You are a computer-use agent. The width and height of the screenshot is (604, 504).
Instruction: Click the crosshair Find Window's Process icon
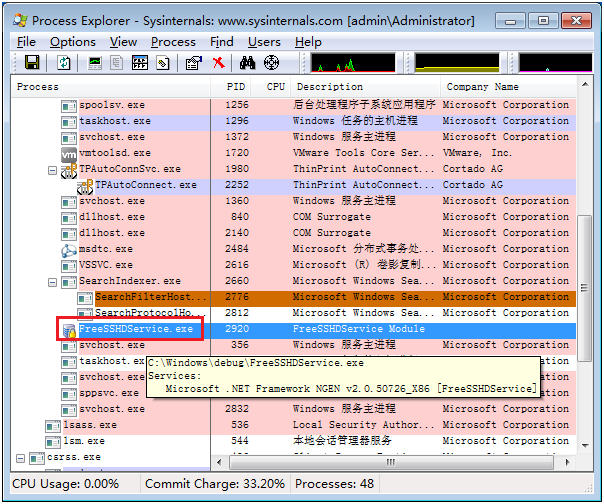pos(271,62)
